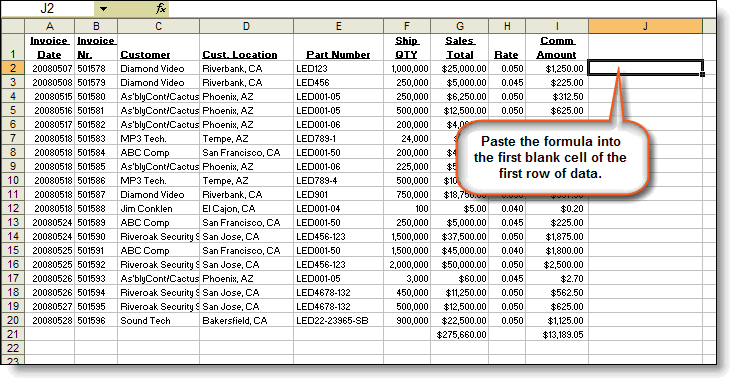
Task: Select row 2 header
Action: point(13,68)
